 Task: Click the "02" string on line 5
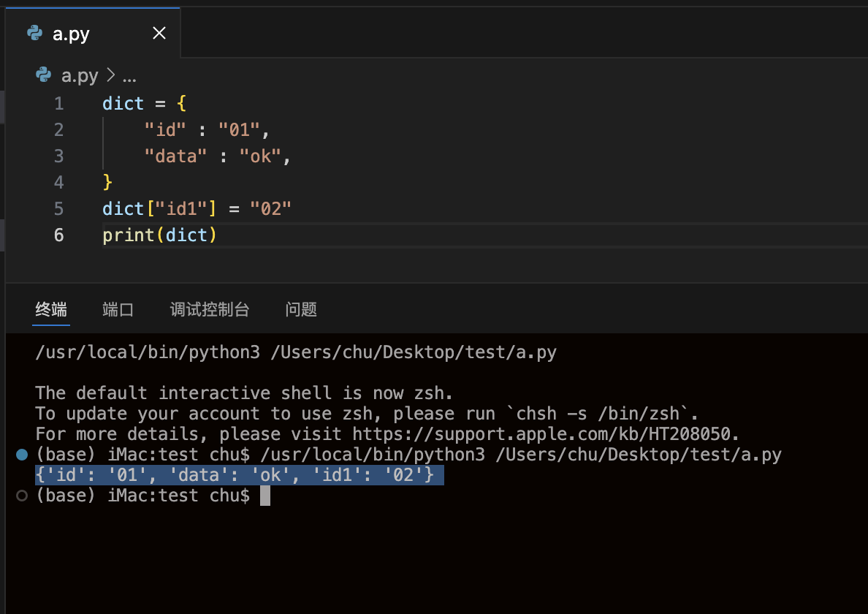point(270,209)
